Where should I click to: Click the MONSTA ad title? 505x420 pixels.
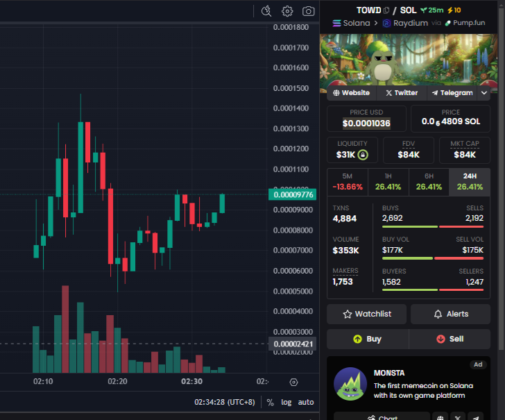tap(389, 373)
